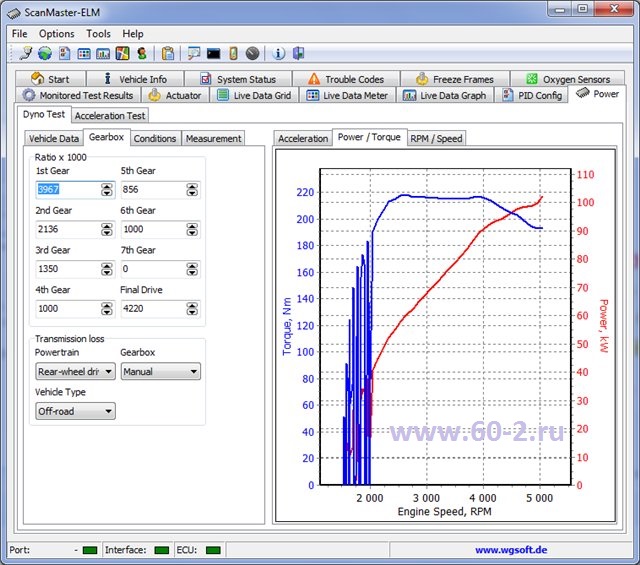
Task: Visit the www.wgsoft.de link
Action: click(x=510, y=549)
